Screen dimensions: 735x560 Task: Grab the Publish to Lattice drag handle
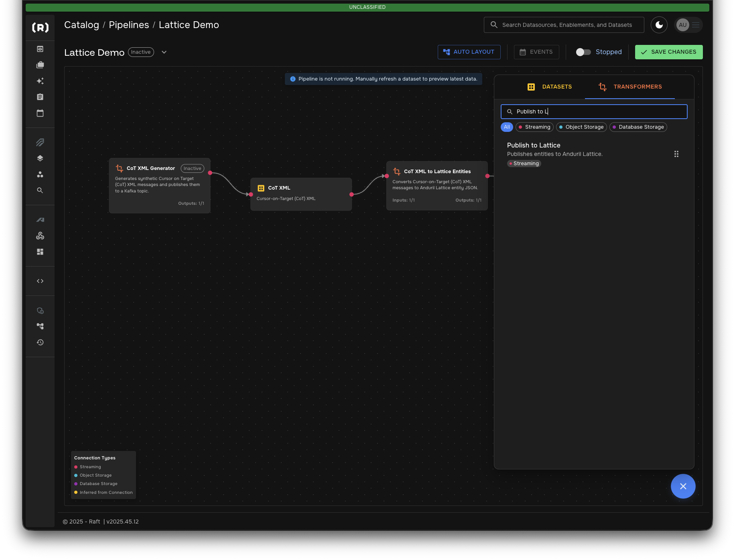point(676,154)
